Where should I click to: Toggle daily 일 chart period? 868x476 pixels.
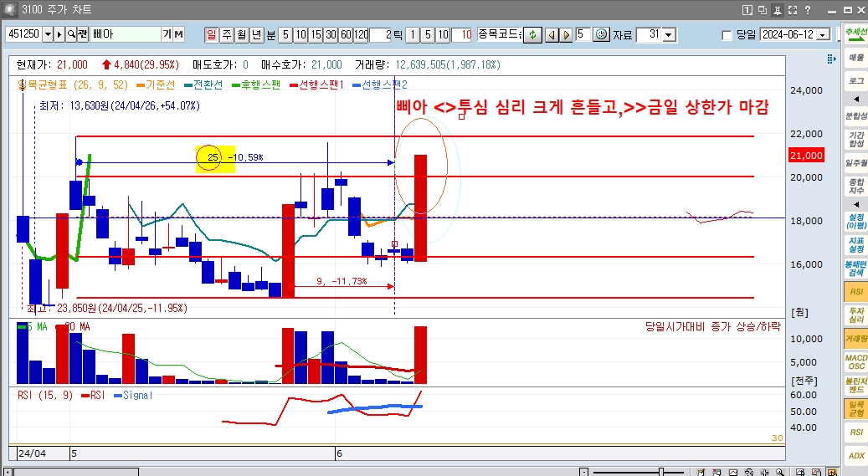(x=211, y=35)
